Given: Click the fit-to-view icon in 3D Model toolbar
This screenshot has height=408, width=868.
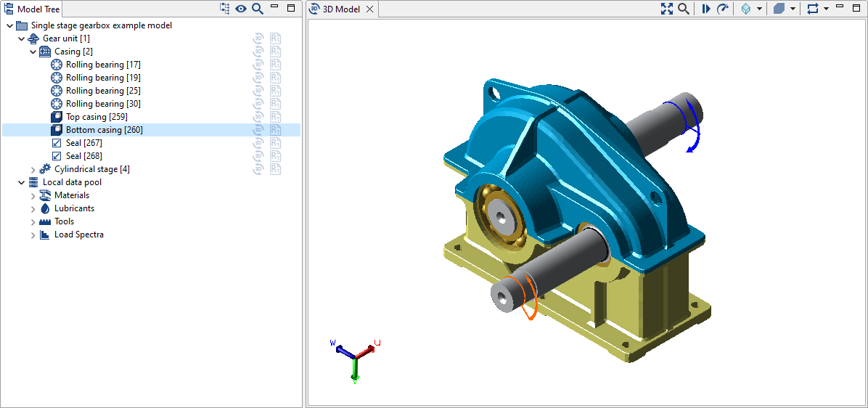Looking at the screenshot, I should coord(667,9).
